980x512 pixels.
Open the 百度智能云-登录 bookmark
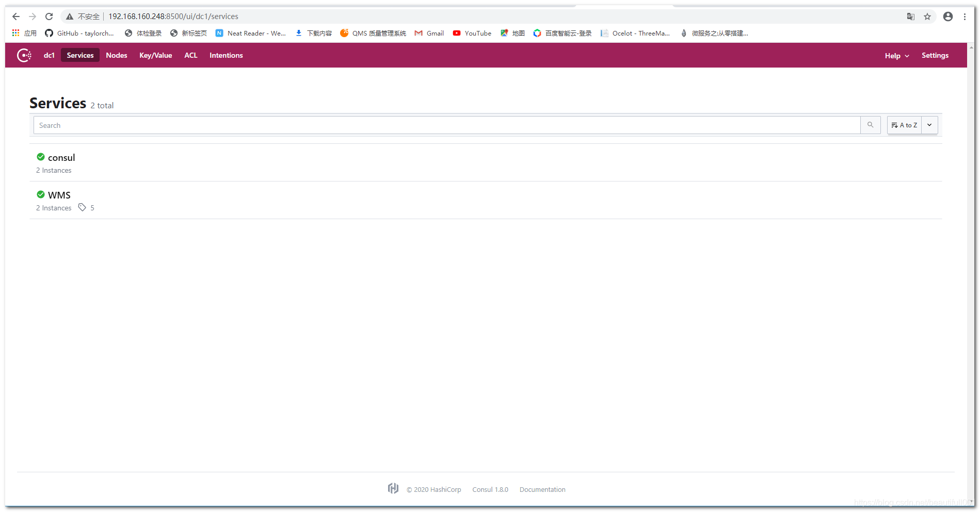point(563,33)
